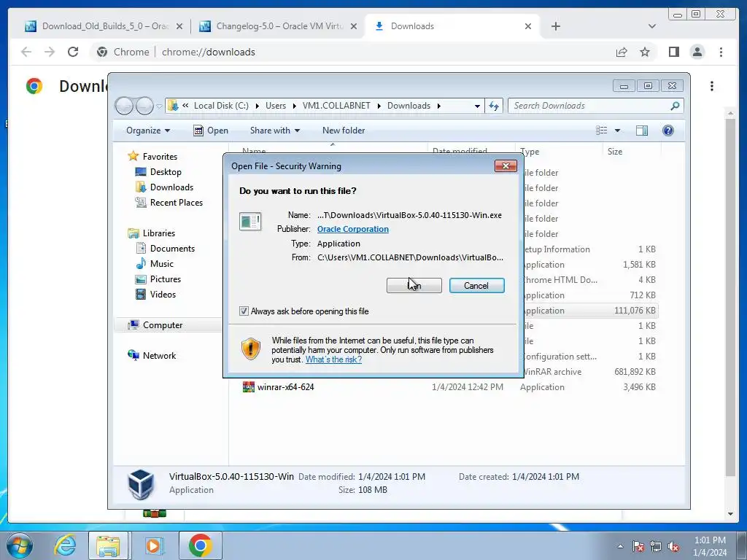
Task: Open Organize dropdown in Explorer toolbar
Action: point(147,131)
